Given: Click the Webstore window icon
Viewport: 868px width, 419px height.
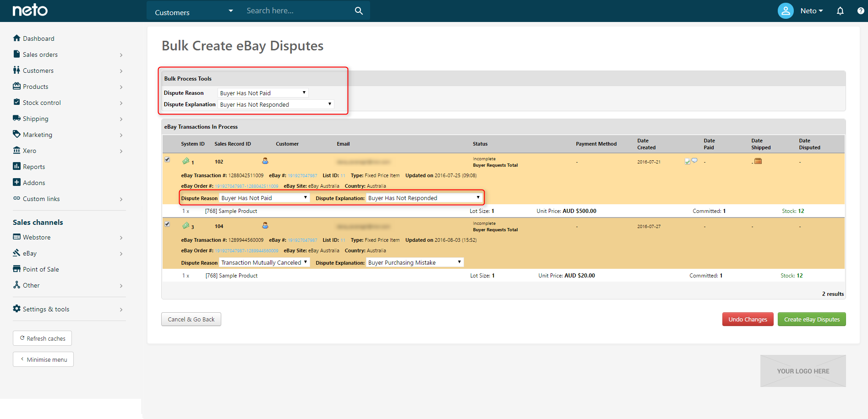Looking at the screenshot, I should click(17, 237).
